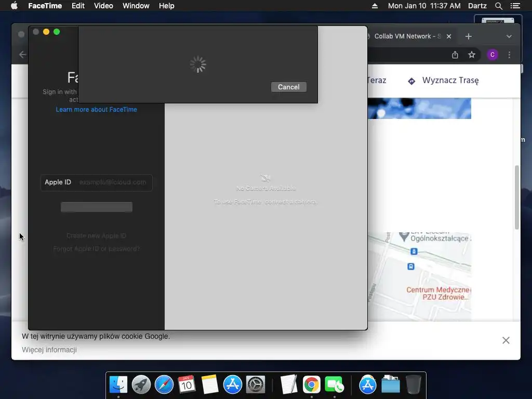Viewport: 532px width, 399px height.
Task: Open App Store icon next to folder in Dock
Action: tap(368, 384)
